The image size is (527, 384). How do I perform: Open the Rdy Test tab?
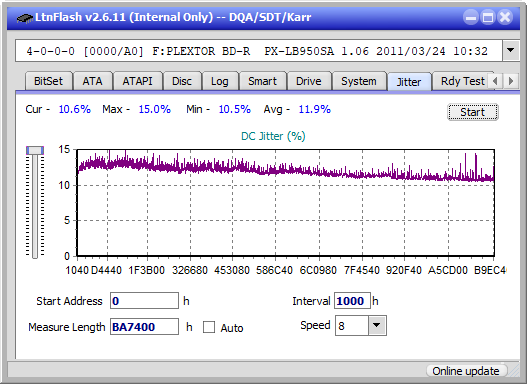click(462, 81)
